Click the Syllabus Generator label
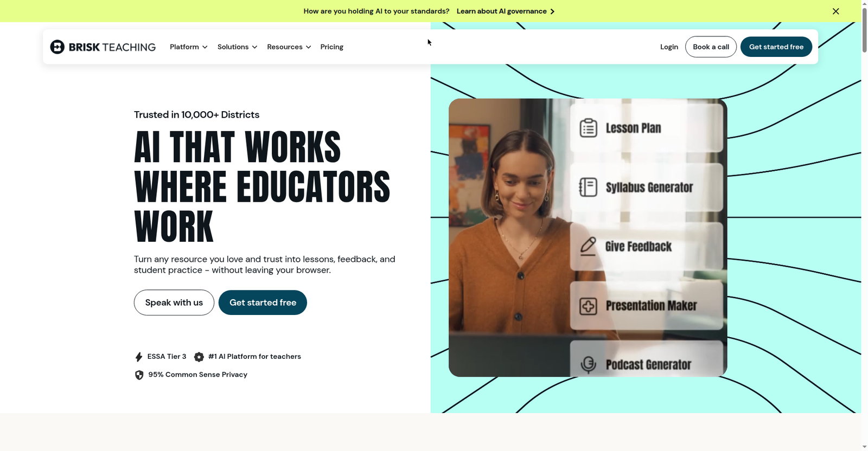 [x=649, y=188]
